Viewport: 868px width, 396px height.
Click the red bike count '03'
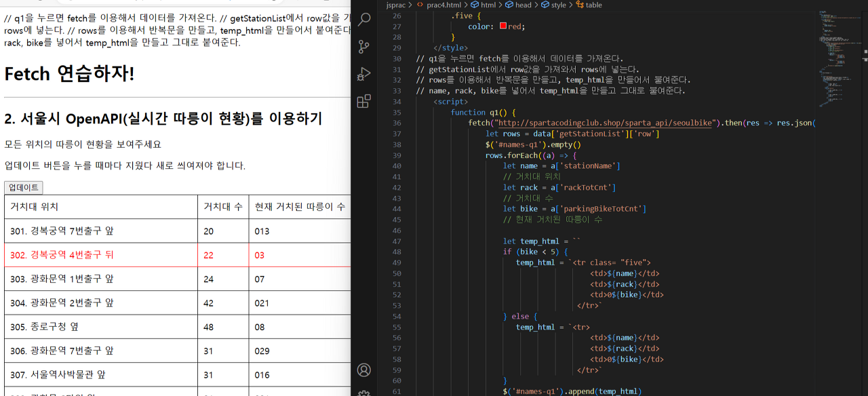[x=260, y=255]
